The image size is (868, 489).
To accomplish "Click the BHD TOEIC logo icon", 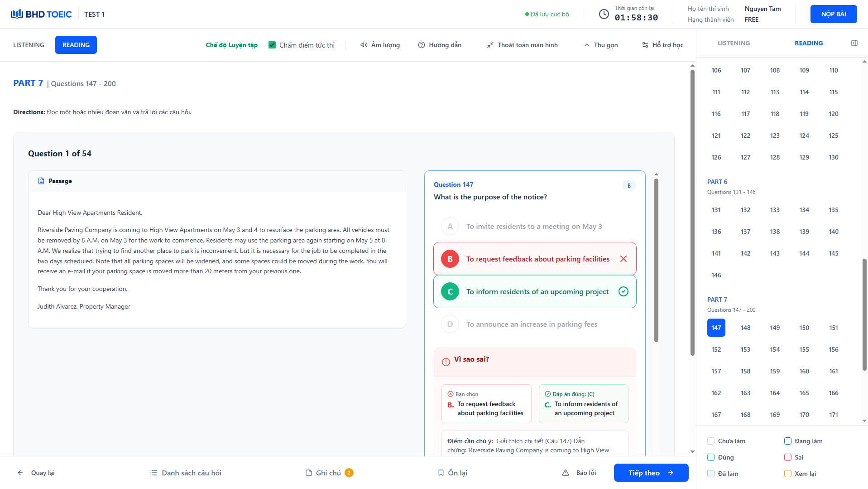I will (17, 14).
